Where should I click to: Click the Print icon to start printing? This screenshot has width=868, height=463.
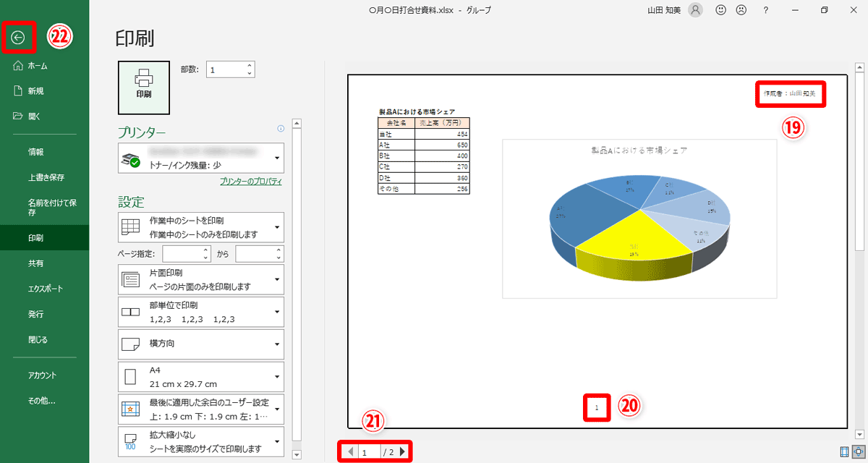[143, 87]
